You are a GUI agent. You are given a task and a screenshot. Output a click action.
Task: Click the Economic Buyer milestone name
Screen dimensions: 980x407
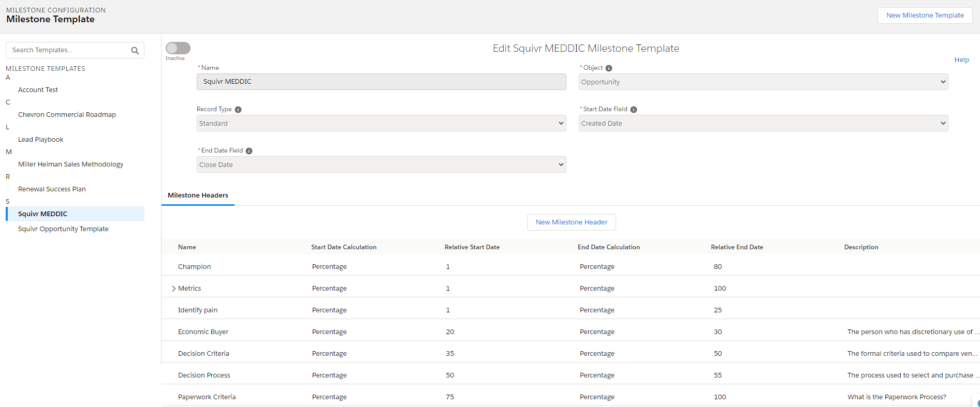click(203, 332)
